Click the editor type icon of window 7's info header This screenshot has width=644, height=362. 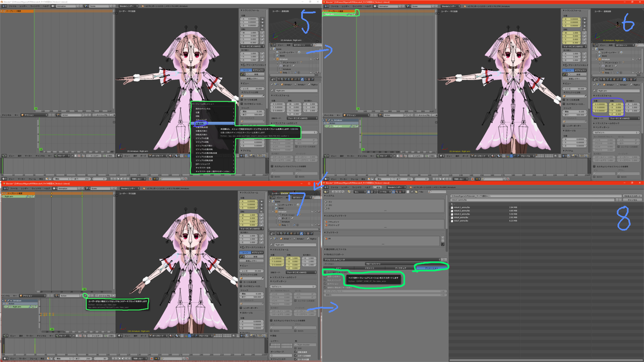tap(5, 188)
